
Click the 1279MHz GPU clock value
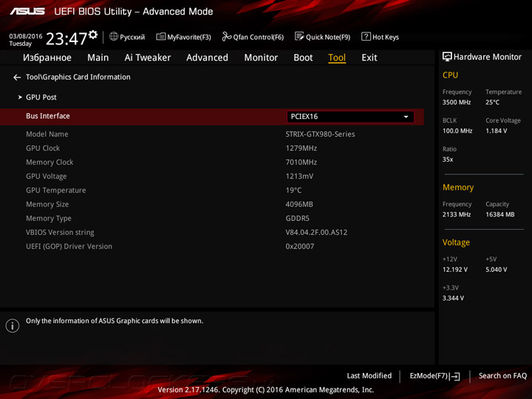pyautogui.click(x=301, y=149)
